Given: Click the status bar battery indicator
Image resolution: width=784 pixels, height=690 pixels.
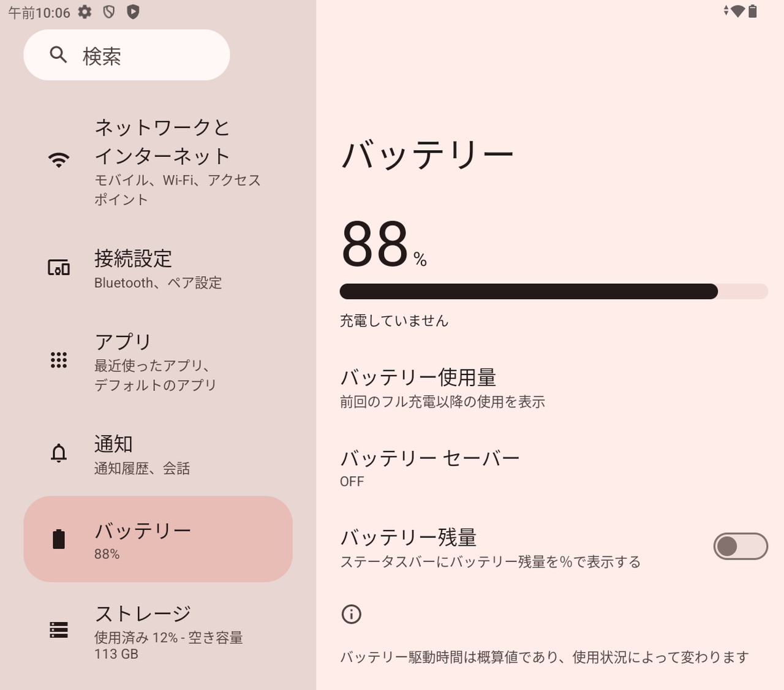Looking at the screenshot, I should [x=753, y=11].
